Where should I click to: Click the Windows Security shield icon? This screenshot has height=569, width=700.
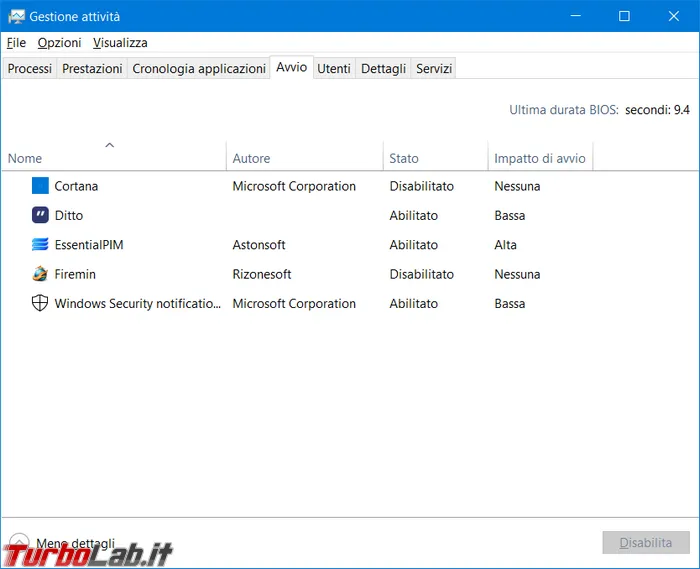coord(40,303)
